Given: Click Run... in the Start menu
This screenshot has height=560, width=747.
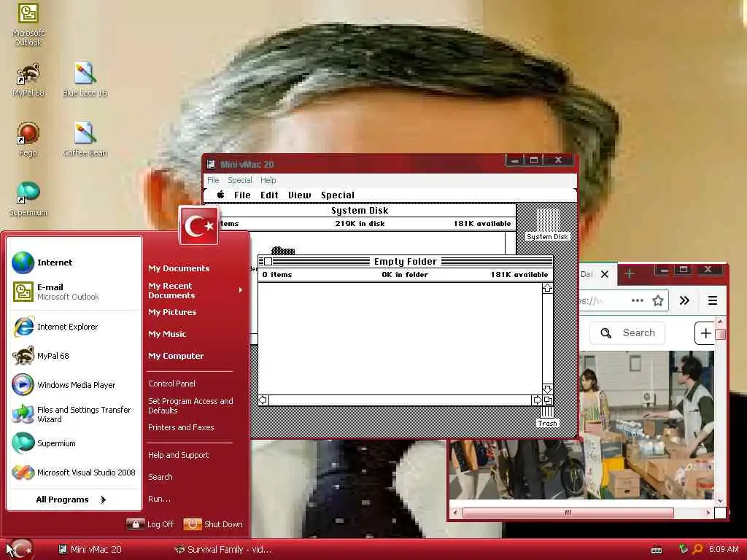Looking at the screenshot, I should pyautogui.click(x=159, y=499).
